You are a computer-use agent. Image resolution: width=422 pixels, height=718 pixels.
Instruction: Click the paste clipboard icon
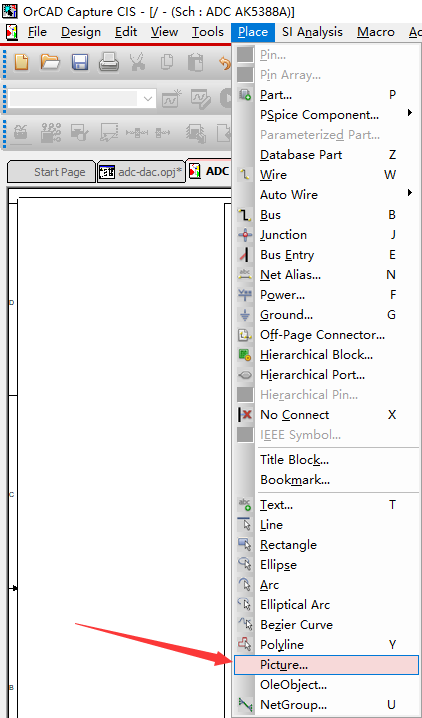click(x=196, y=62)
